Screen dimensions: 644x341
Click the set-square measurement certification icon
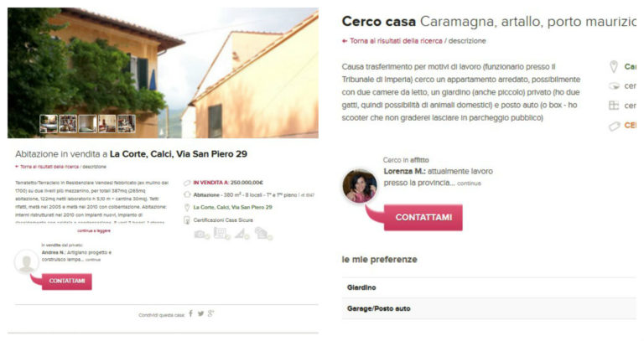point(241,234)
